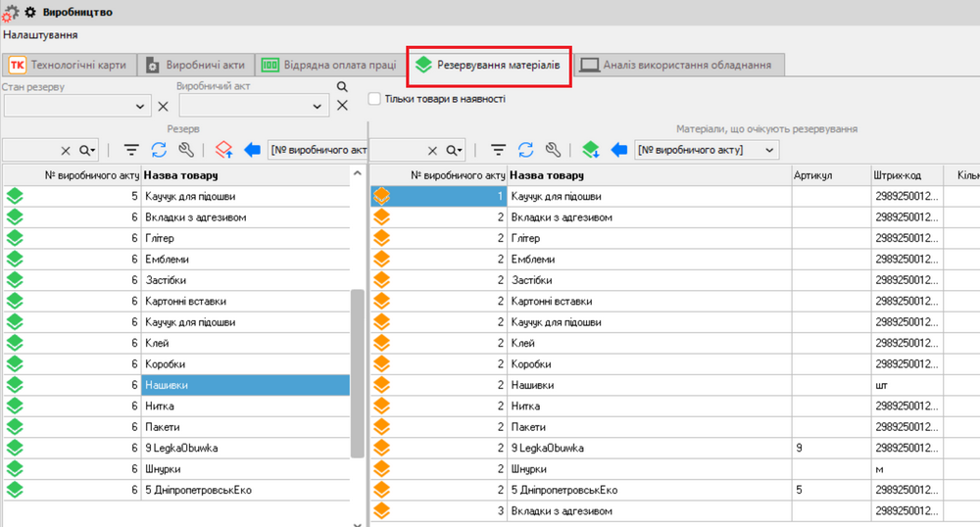Switch to the Технологічні карти tab
The width and height of the screenshot is (980, 527).
[x=69, y=65]
